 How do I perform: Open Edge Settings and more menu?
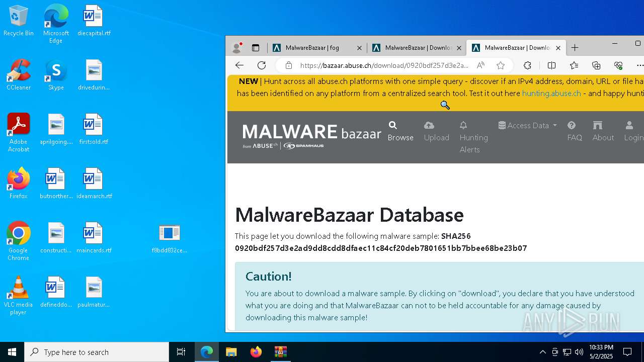click(639, 65)
